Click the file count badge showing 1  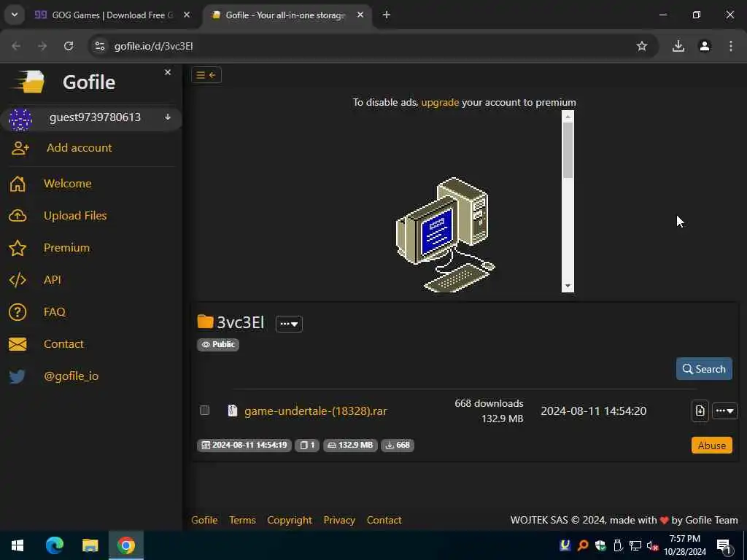click(307, 446)
